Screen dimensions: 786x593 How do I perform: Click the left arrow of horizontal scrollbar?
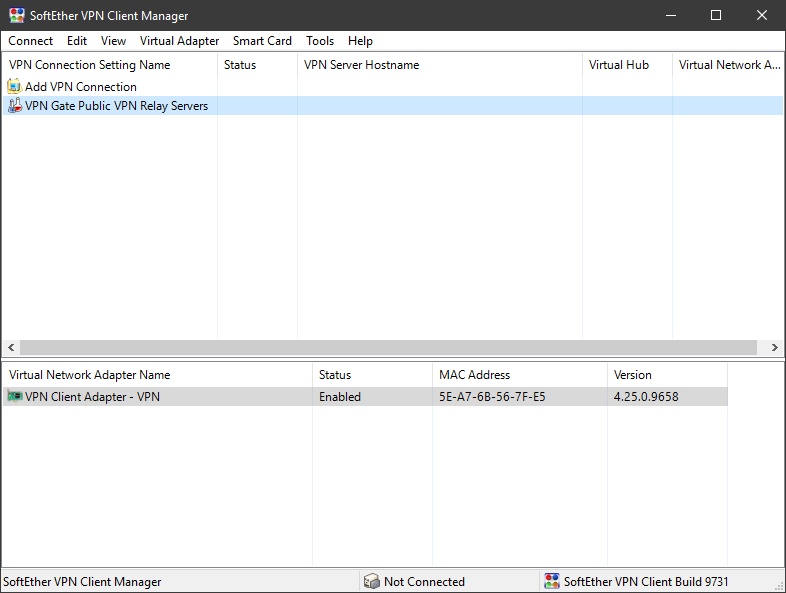click(11, 347)
